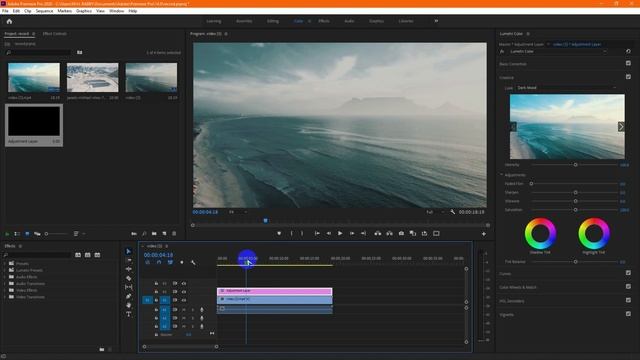Viewport: 640px width, 360px height.
Task: Expand the Lumetri Presets folder
Action: point(5,270)
